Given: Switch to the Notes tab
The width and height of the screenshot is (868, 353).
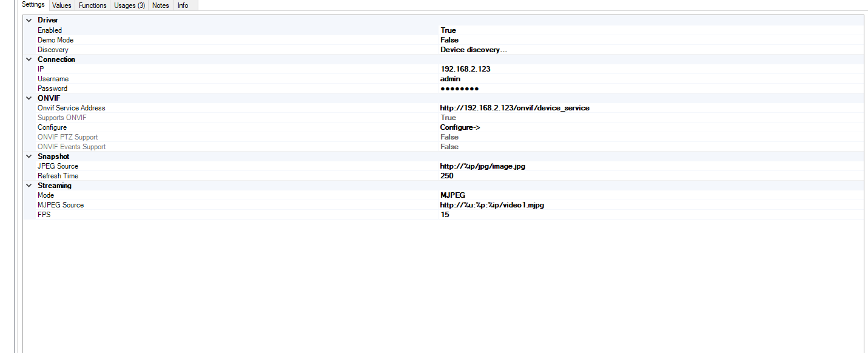Looking at the screenshot, I should coord(161,5).
